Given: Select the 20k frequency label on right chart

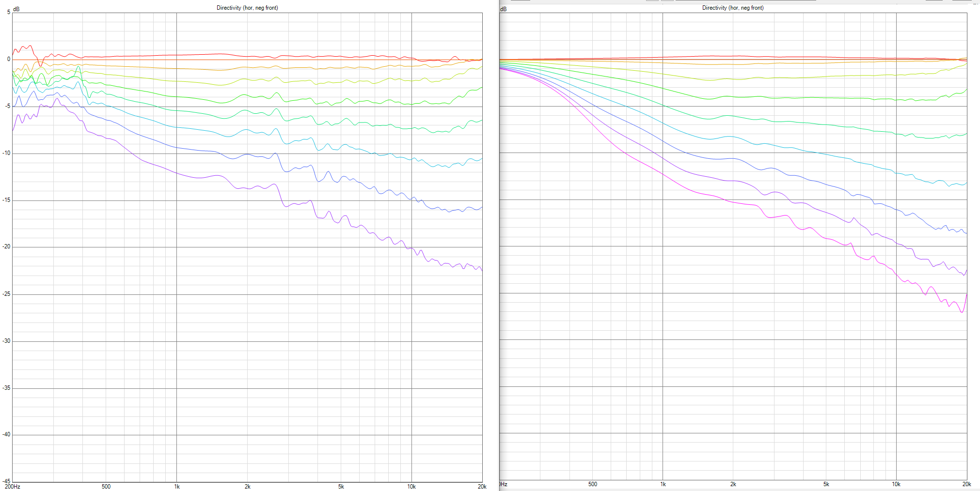Looking at the screenshot, I should pos(966,484).
